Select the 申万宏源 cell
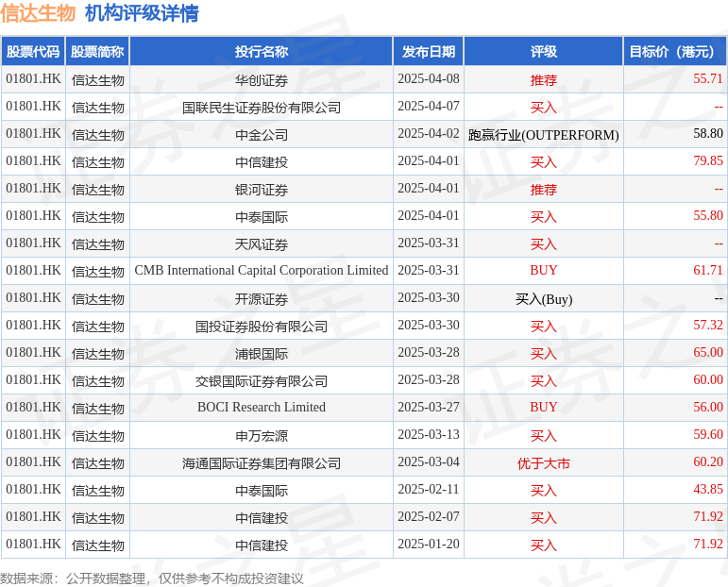 tap(262, 436)
